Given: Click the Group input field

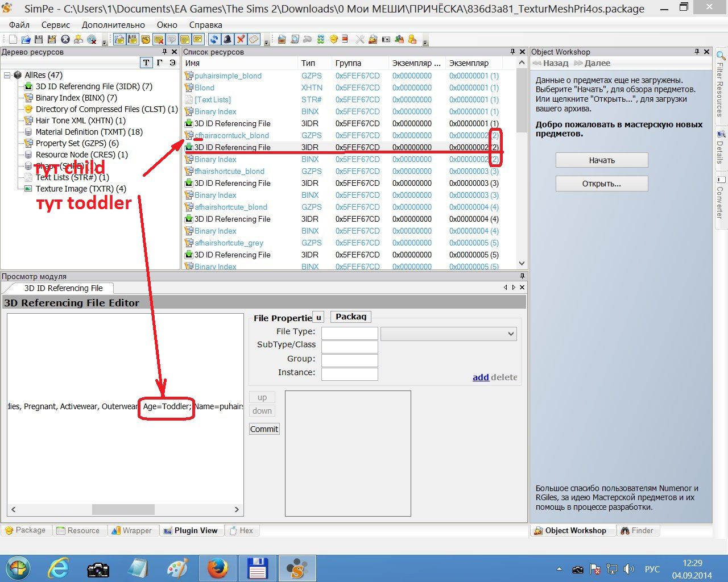Looking at the screenshot, I should [x=350, y=360].
